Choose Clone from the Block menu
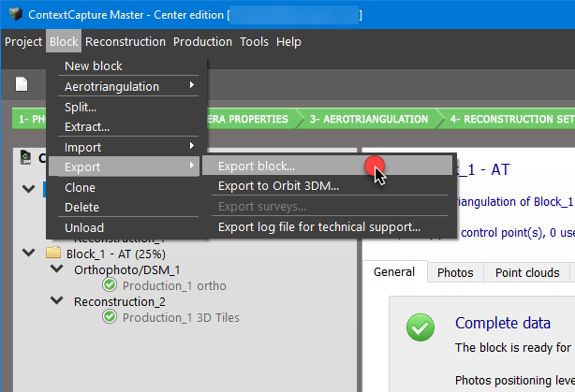575x392 pixels. tap(128, 187)
